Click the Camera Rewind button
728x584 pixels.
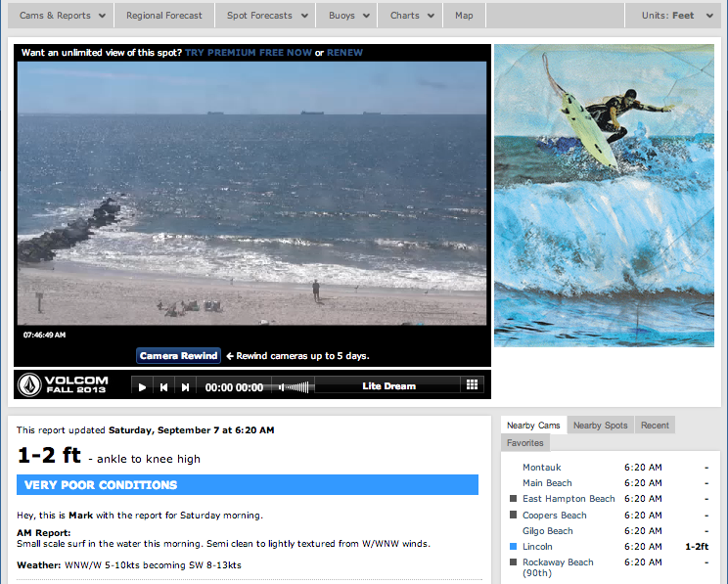(x=178, y=356)
